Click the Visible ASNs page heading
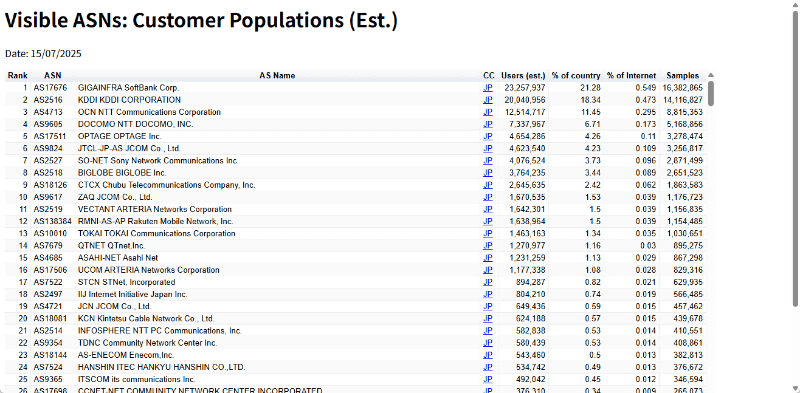 pyautogui.click(x=201, y=21)
